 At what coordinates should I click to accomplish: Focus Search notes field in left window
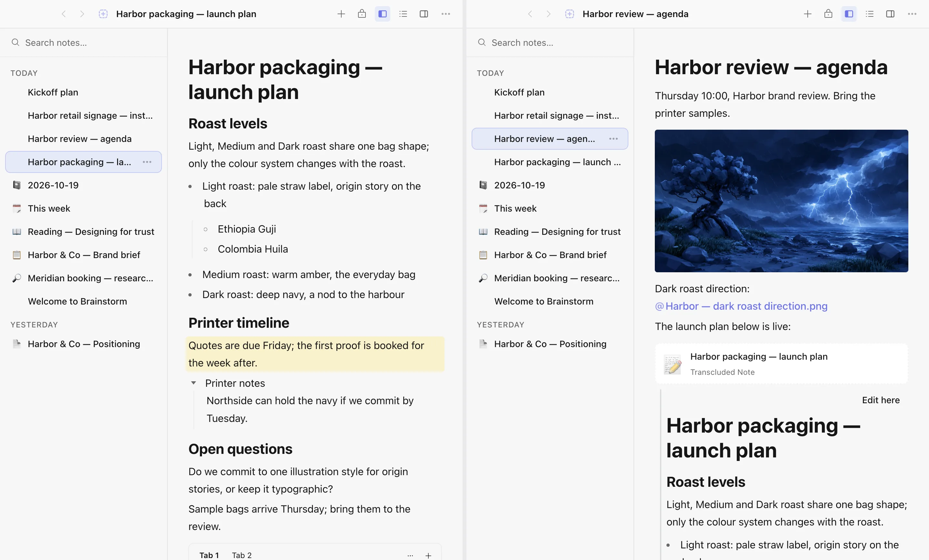tap(84, 43)
